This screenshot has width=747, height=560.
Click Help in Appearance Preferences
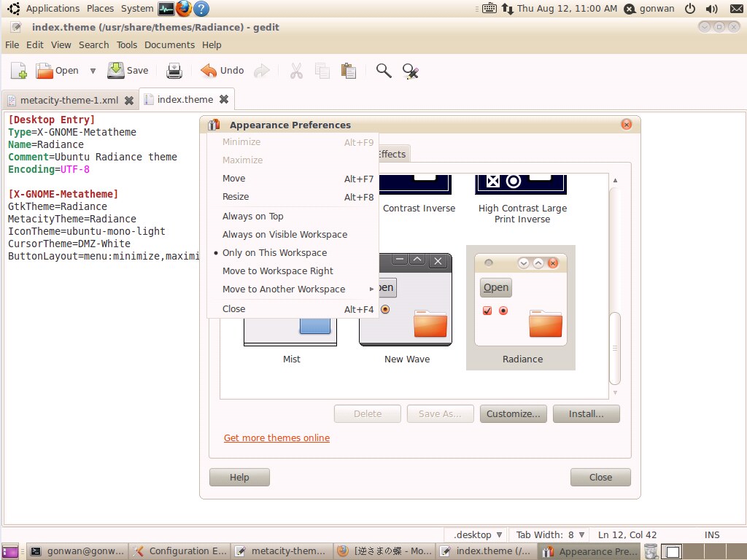239,477
